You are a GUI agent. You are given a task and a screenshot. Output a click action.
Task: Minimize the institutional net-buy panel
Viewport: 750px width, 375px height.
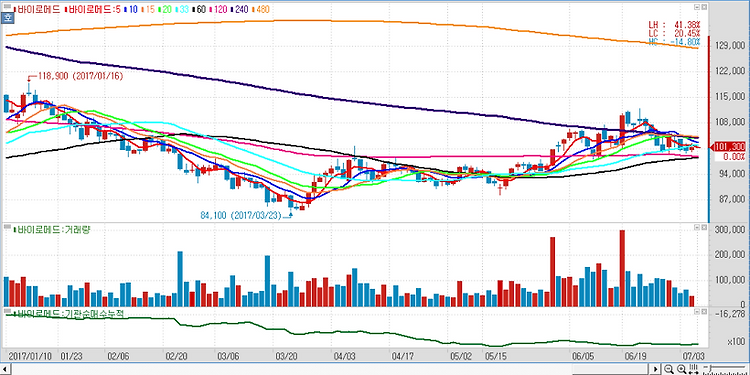pos(697,311)
